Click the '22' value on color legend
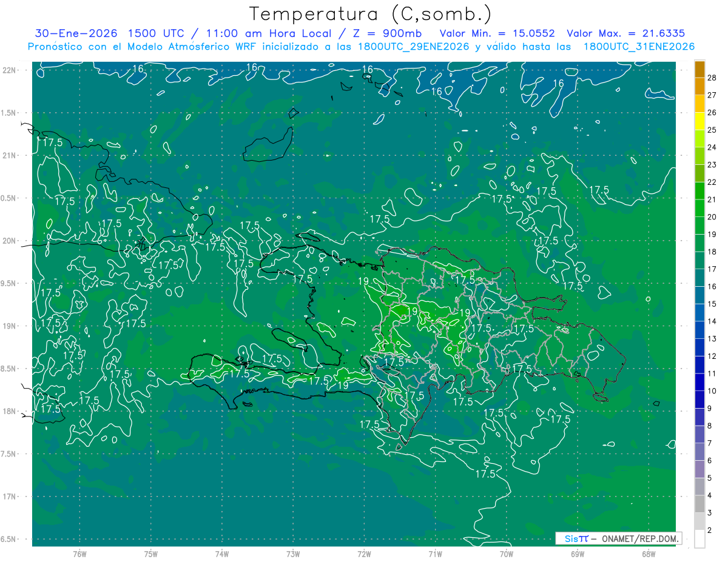Screen dimensions: 728x562 [x=712, y=182]
